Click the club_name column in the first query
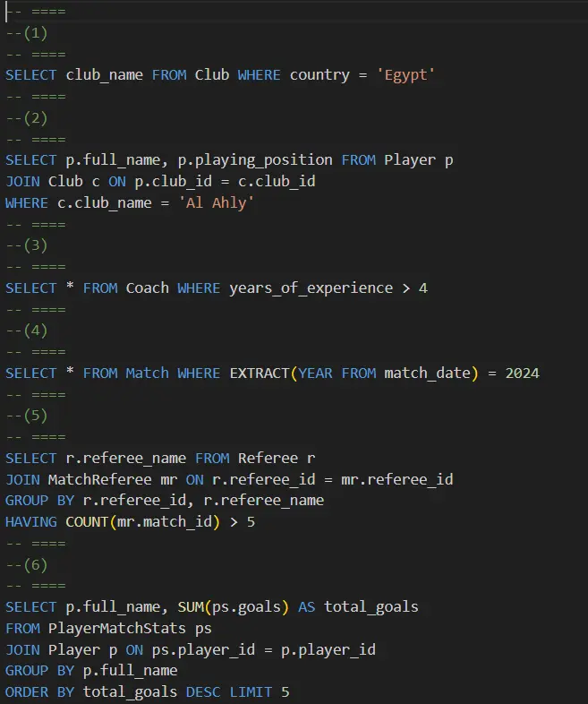This screenshot has height=704, width=588. point(105,75)
